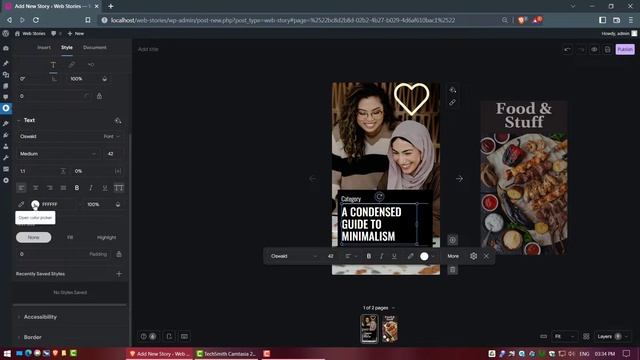Click More in floating toolbar
This screenshot has height=360, width=640.
point(453,256)
